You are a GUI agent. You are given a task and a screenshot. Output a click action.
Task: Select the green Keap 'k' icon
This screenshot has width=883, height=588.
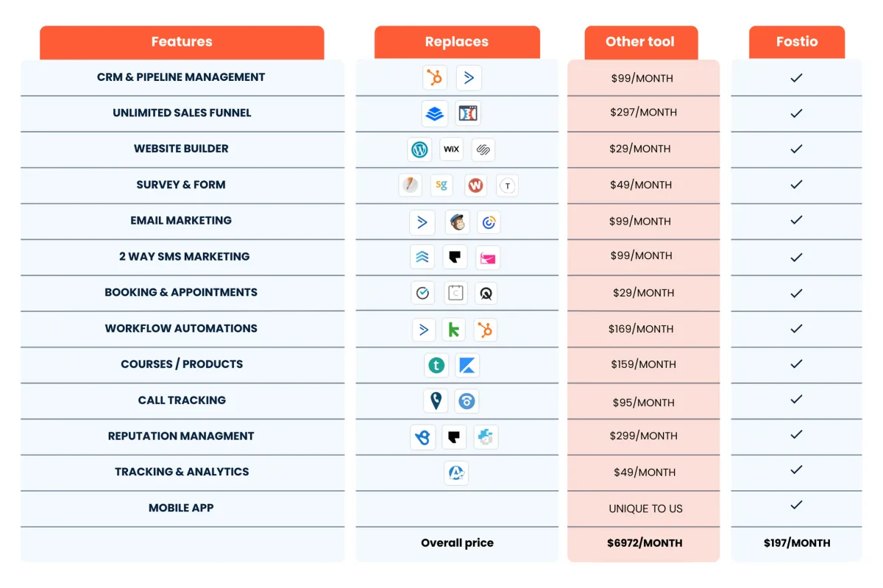click(x=454, y=330)
